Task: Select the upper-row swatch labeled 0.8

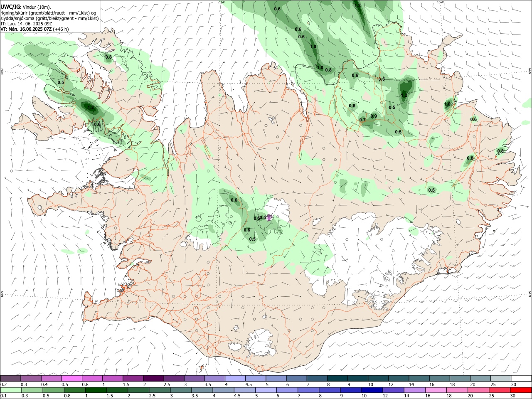Action: click(92, 378)
